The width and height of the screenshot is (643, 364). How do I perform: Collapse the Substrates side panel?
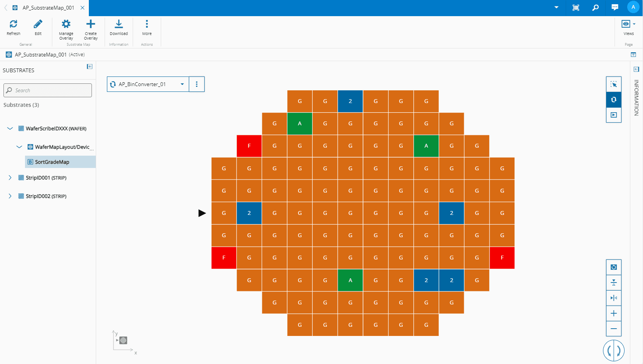90,66
